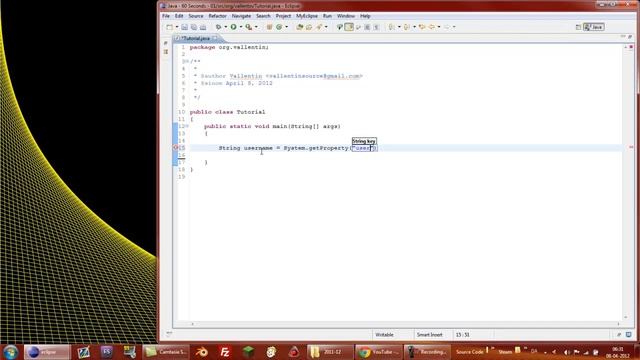Screen dimensions: 640x360
Task: Open the Refactor menu
Action: (218, 16)
